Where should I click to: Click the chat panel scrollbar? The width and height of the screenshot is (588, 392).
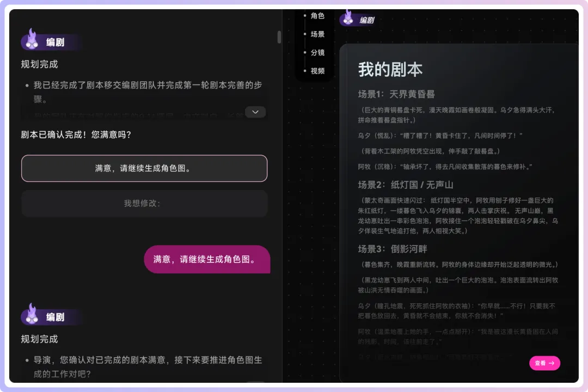click(279, 38)
